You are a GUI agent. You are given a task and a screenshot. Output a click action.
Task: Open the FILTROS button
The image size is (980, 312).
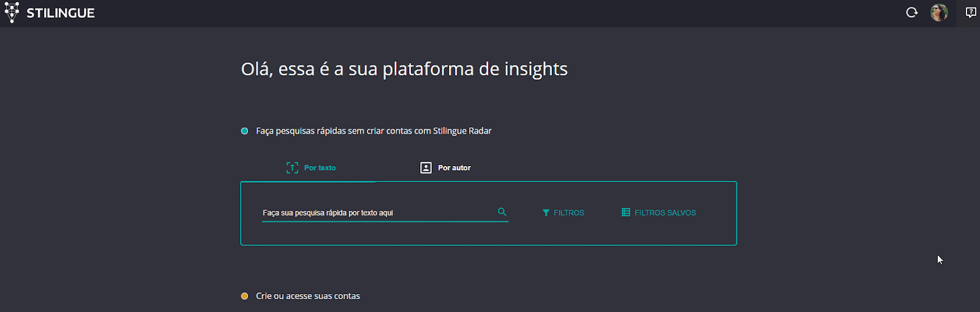click(x=568, y=213)
